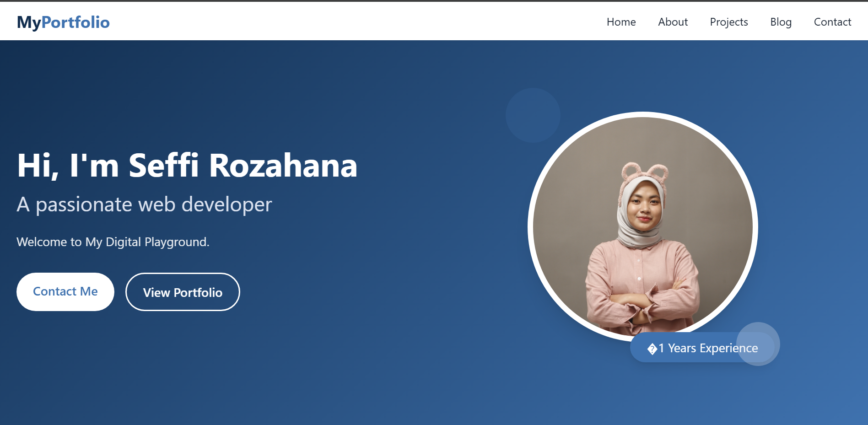Click the blue "Portfolio" part of the logo

point(75,22)
